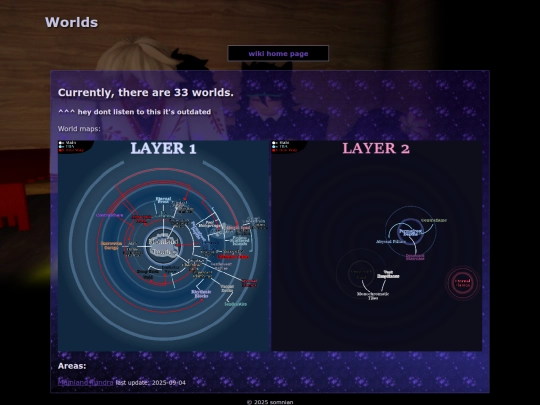540x405 pixels.
Task: Click the central 'Mainland Tundra' island on Layer 1
Action: (x=164, y=246)
